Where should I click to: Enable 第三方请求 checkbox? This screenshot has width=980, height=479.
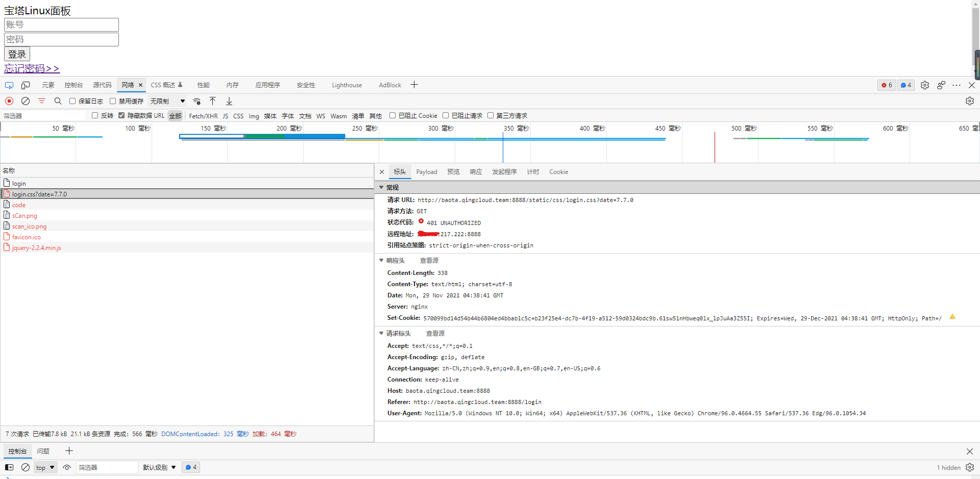[491, 115]
